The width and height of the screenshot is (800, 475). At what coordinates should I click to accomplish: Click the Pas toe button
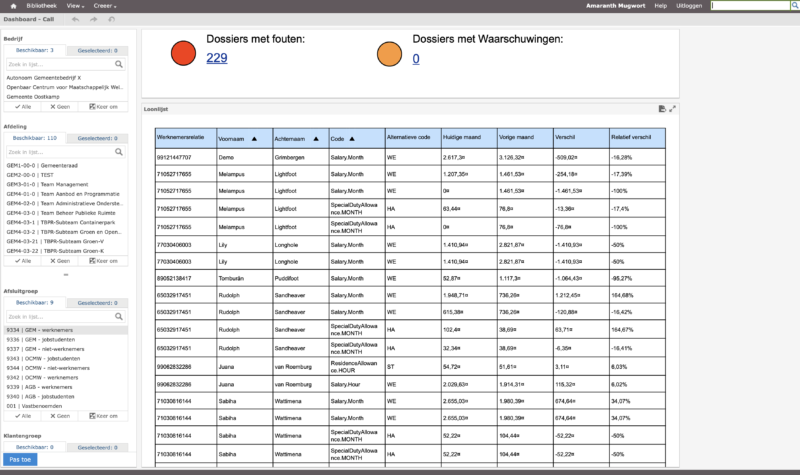pos(20,459)
